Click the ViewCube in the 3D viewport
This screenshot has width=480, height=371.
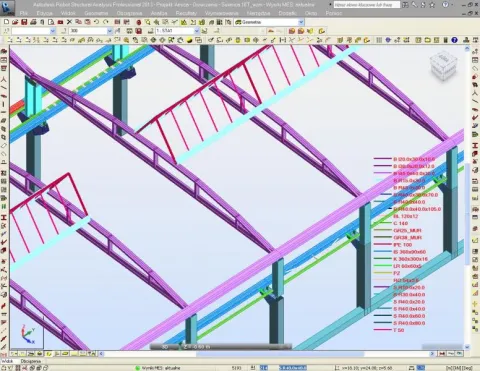(443, 66)
